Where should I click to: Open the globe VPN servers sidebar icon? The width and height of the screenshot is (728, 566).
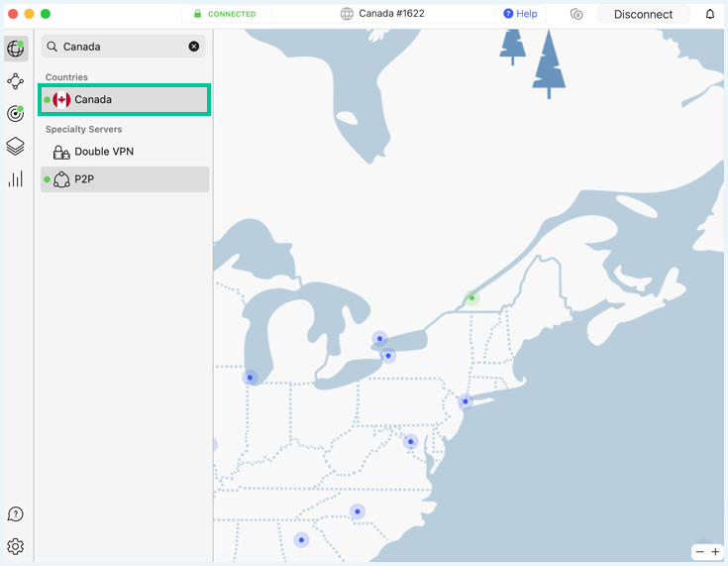[16, 49]
